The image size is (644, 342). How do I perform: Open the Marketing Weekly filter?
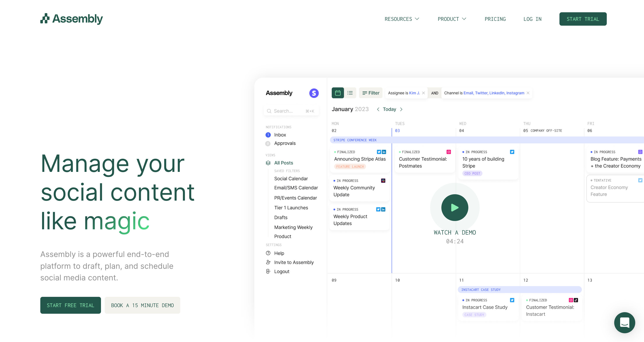click(x=293, y=227)
